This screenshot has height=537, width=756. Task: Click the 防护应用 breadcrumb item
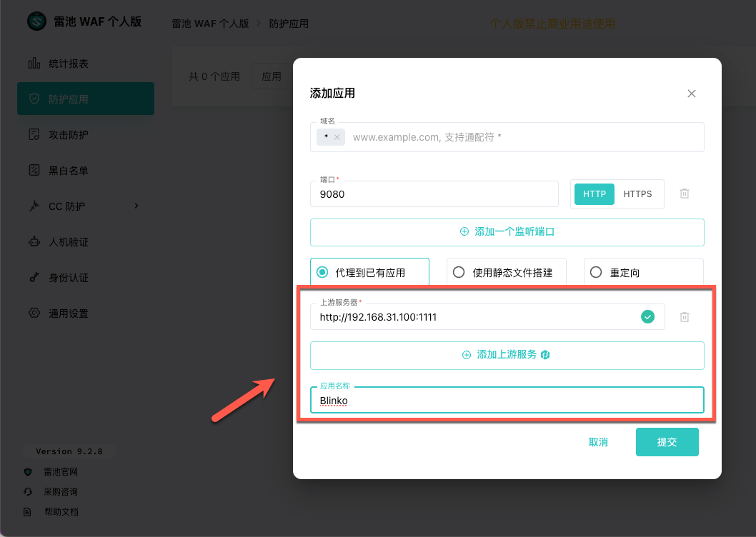[288, 24]
